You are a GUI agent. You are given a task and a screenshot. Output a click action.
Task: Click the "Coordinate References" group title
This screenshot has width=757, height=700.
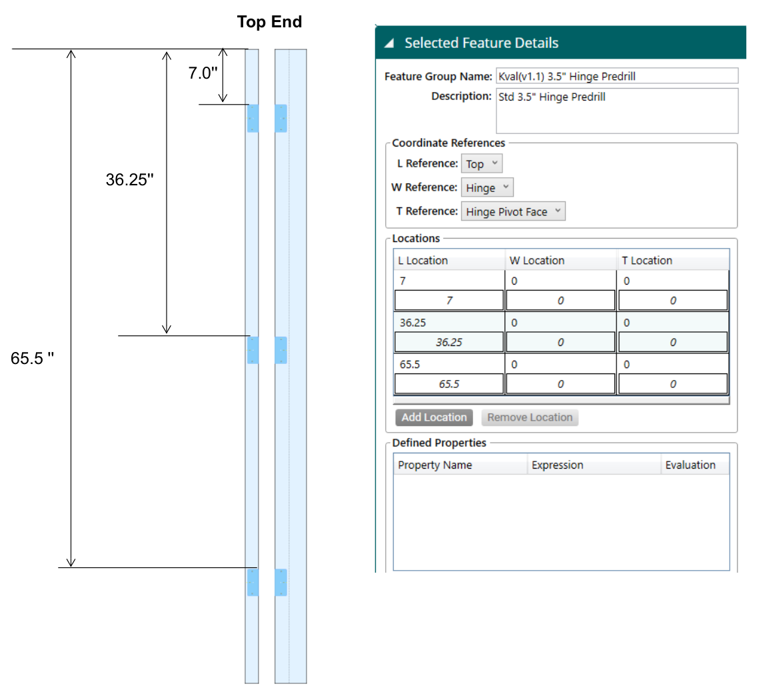448,143
